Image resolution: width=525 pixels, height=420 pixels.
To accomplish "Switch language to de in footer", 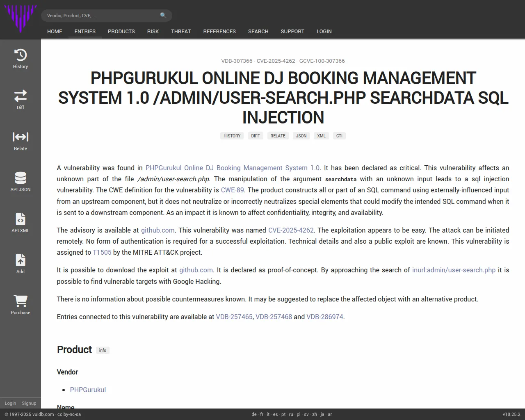I will 254,414.
